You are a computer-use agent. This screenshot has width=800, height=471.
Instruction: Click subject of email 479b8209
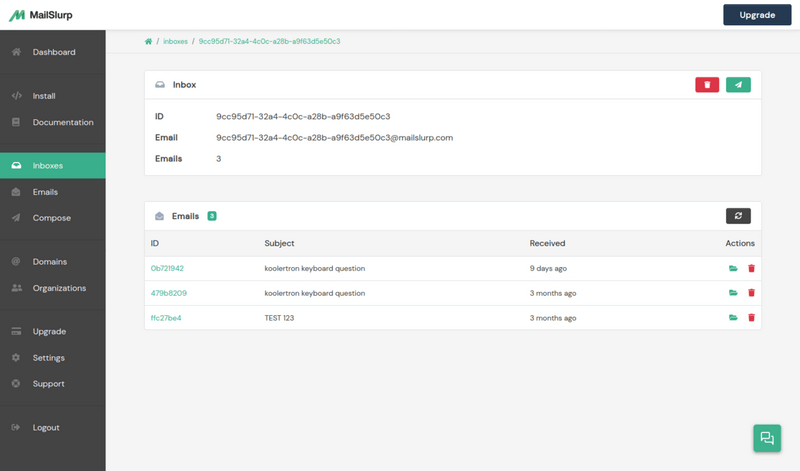tap(314, 293)
